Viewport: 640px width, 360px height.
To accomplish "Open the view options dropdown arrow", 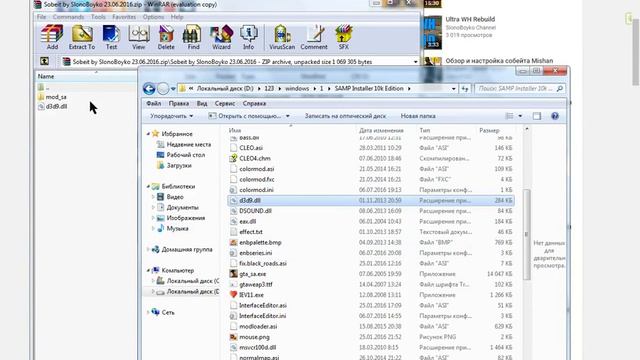I will (520, 116).
